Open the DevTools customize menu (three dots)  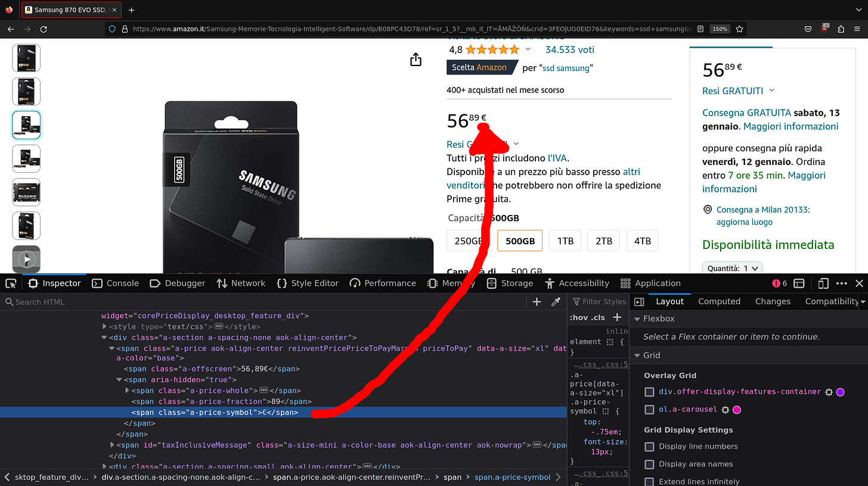842,283
